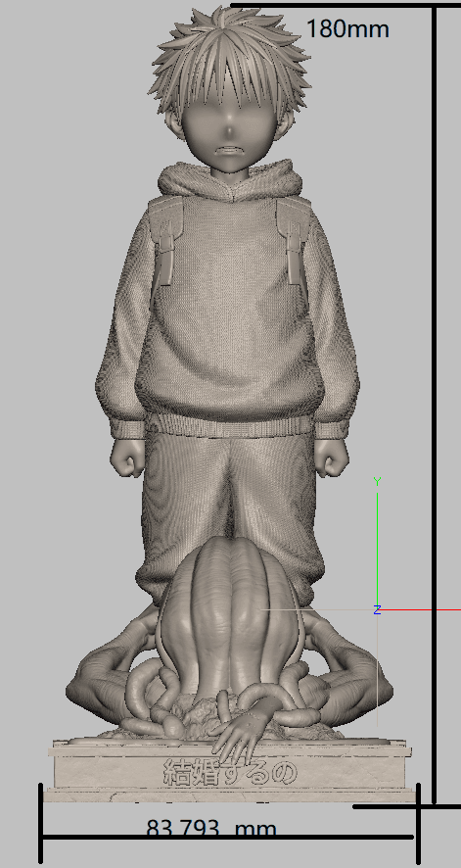Viewport: 461px width, 868px height.
Task: Click the green Y axis gizmo label
Action: pyautogui.click(x=377, y=481)
